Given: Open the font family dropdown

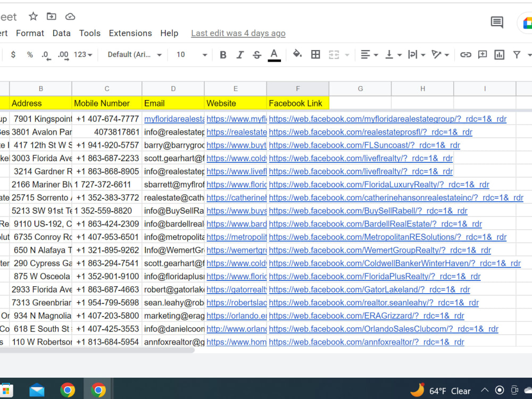Looking at the screenshot, I should 135,55.
